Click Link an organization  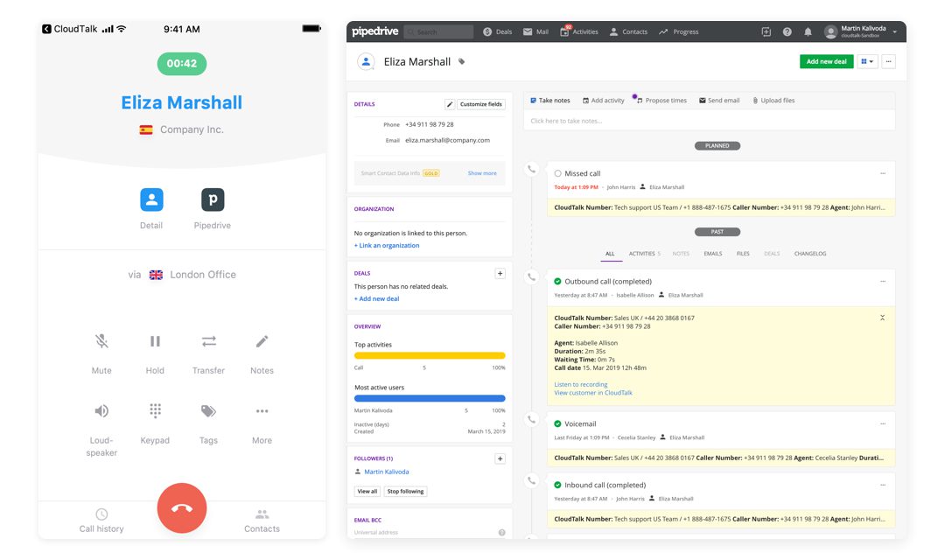387,245
